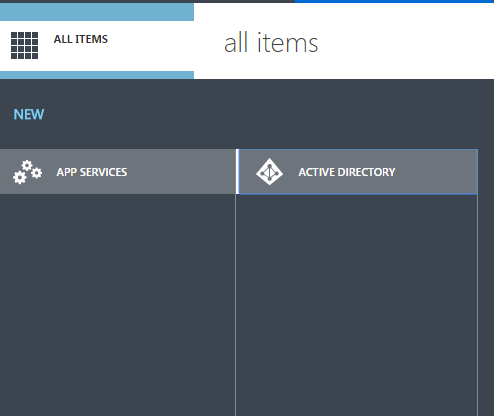This screenshot has height=416, width=494.
Task: Click the white header area beside "all items"
Action: (x=406, y=41)
